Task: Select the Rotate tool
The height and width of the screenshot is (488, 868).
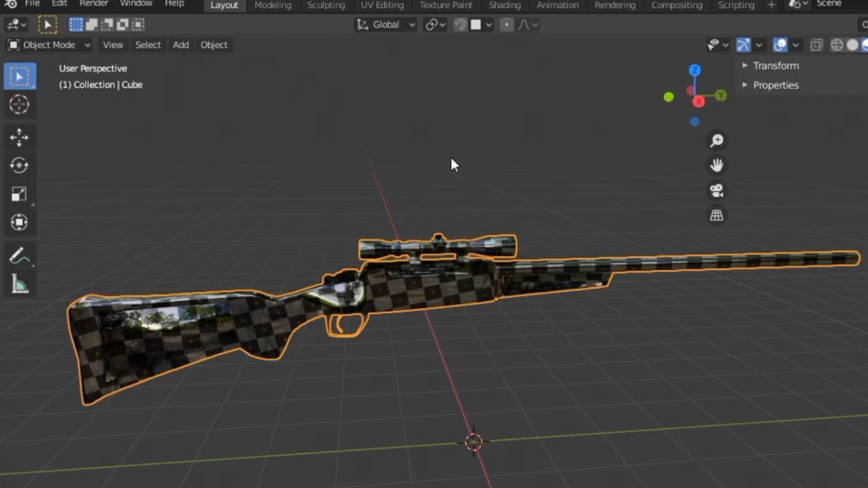Action: point(19,165)
